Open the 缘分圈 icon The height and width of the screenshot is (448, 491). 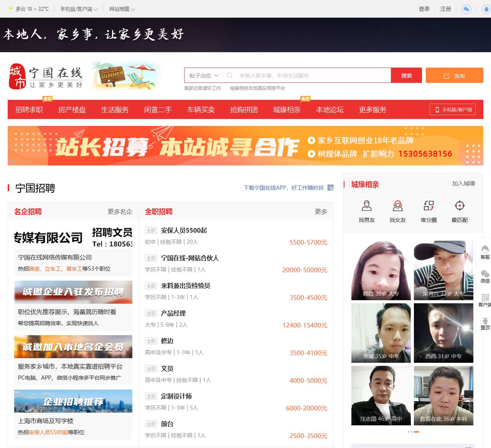pyautogui.click(x=428, y=206)
